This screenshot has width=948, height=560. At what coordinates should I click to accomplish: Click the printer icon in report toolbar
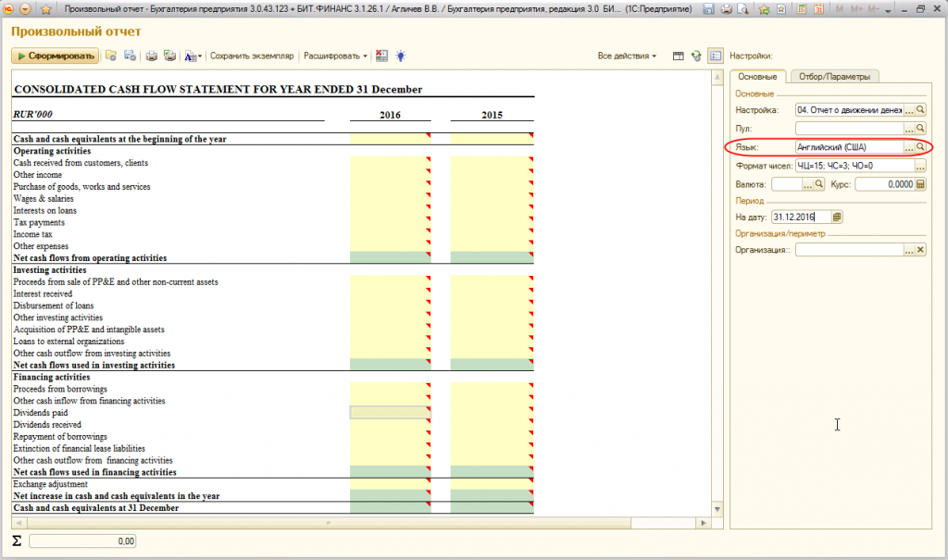tap(152, 56)
